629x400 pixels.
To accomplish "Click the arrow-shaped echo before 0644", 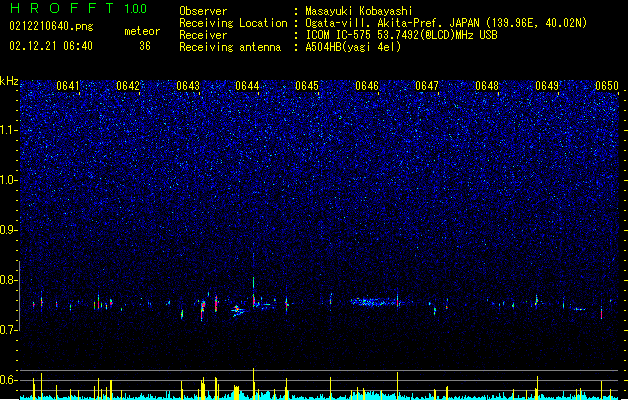I will pyautogui.click(x=237, y=310).
